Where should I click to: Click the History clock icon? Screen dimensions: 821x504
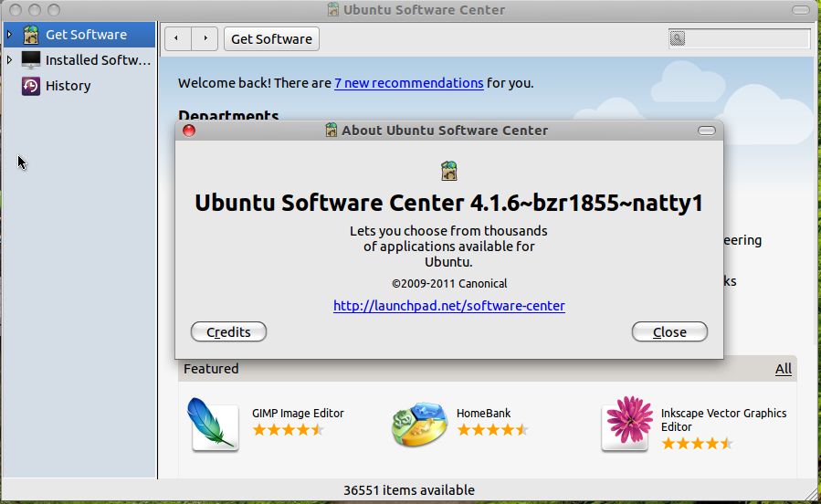tap(31, 86)
